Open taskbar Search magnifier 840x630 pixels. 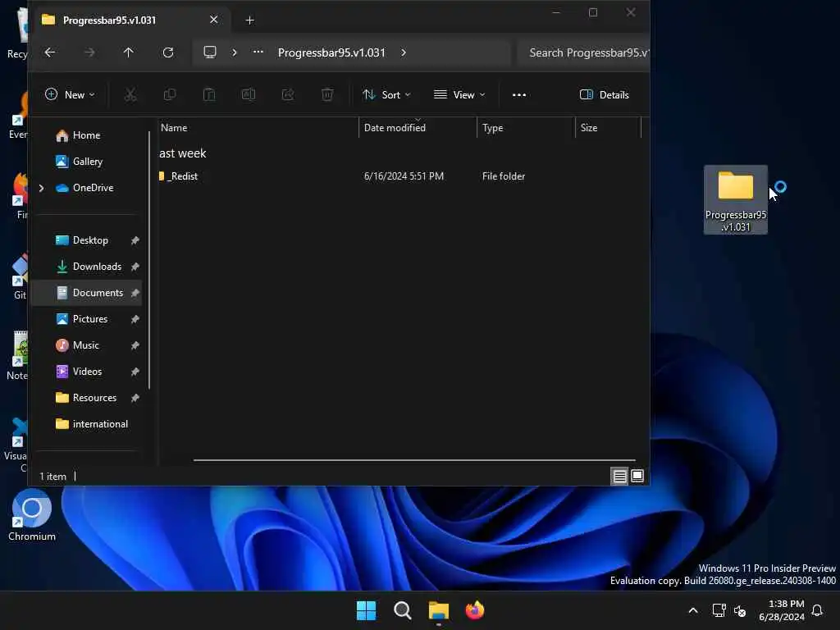point(402,610)
